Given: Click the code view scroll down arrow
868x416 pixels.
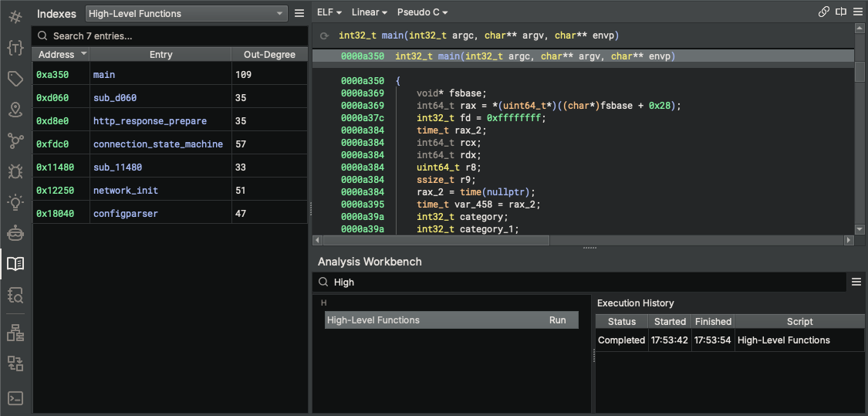Looking at the screenshot, I should (860, 228).
